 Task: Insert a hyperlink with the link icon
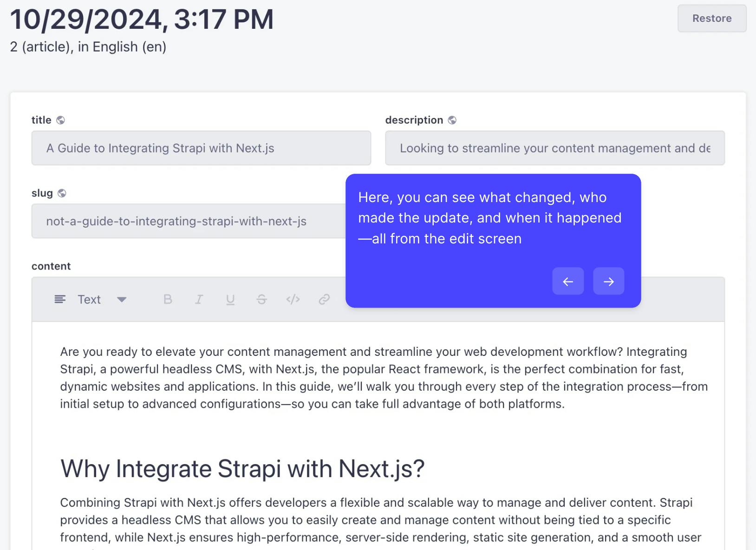click(x=324, y=300)
